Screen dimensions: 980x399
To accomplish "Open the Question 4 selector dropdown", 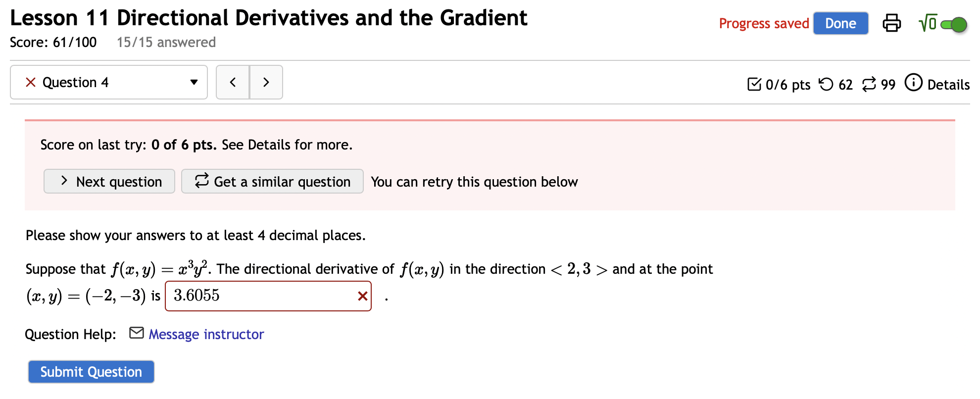I will tap(194, 82).
